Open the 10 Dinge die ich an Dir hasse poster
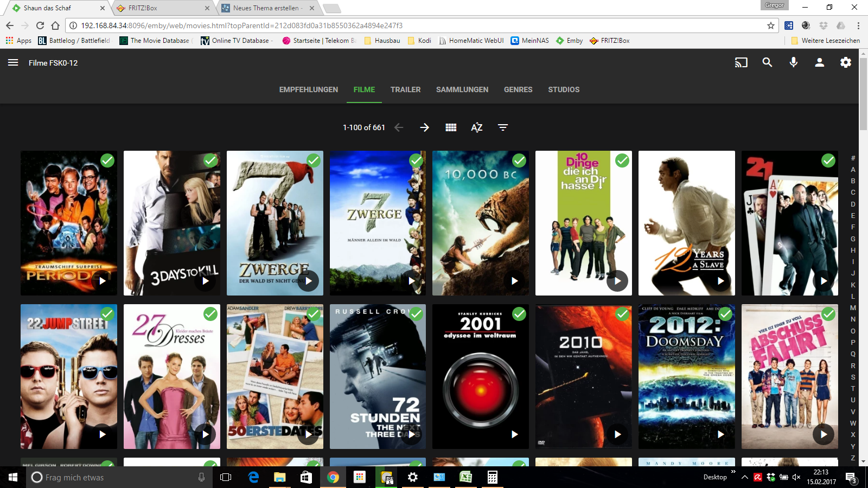Viewport: 868px width, 488px height. (x=583, y=223)
